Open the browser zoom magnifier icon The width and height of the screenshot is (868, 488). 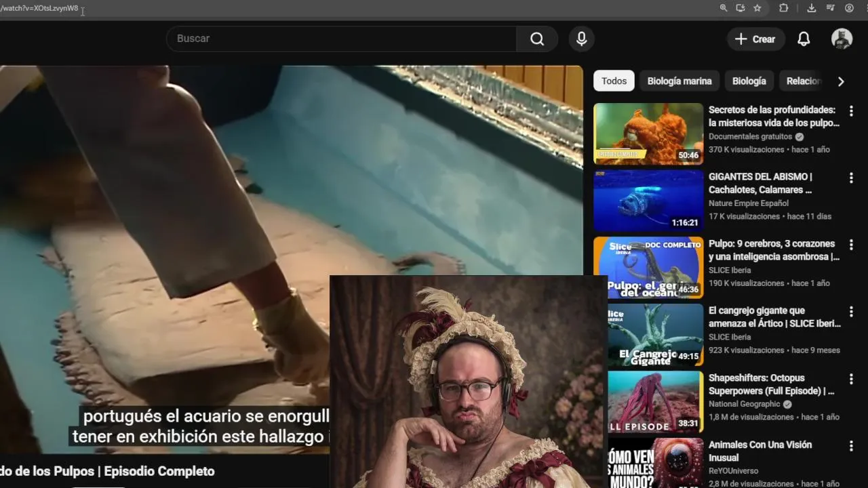point(724,8)
